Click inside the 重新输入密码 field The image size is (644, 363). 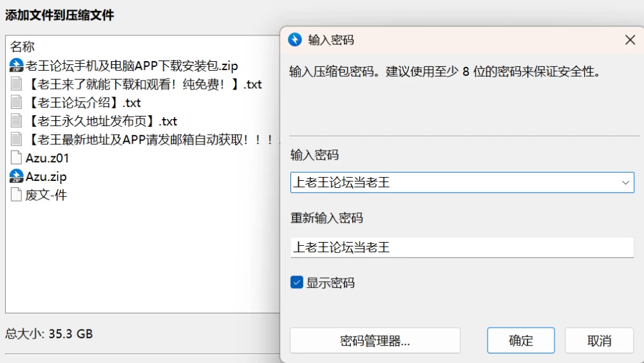click(462, 248)
